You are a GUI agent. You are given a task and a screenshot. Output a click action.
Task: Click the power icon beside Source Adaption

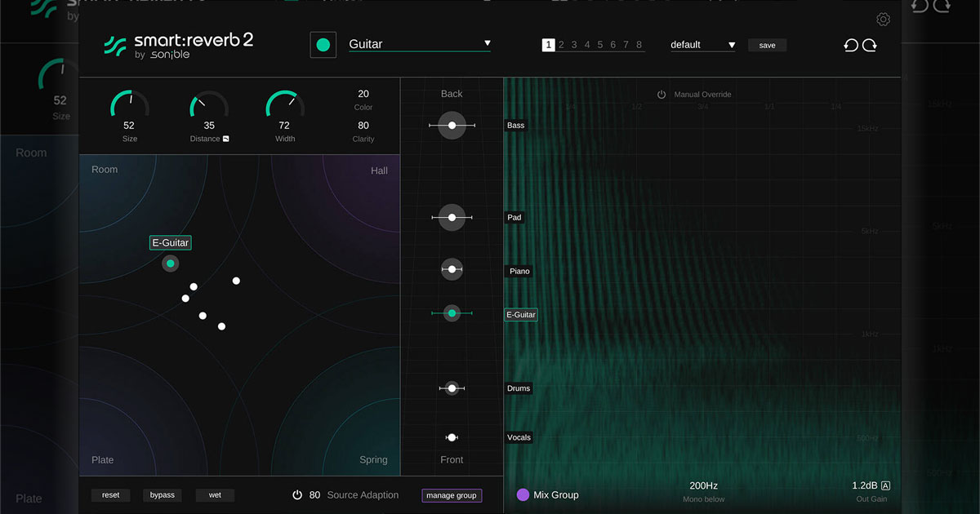(x=297, y=494)
